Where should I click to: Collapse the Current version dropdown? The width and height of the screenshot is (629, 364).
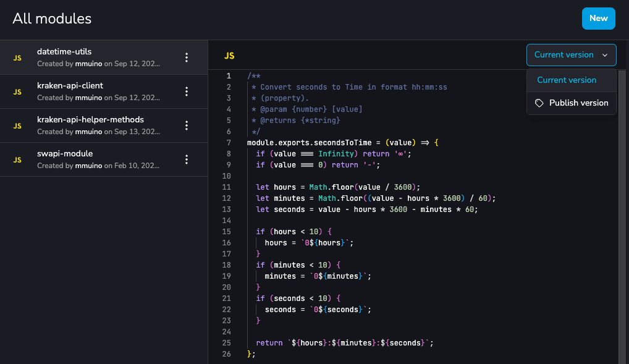tap(572, 55)
